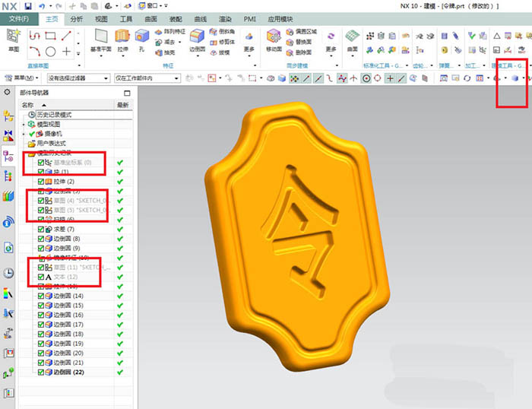This screenshot has width=532, height=409.
Task: Click the 移动面 Move Face icon
Action: (x=274, y=36)
